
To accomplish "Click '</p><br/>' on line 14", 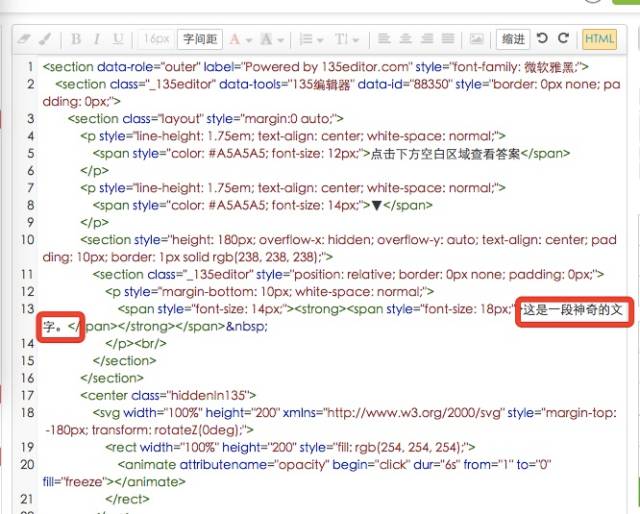I will click(136, 344).
